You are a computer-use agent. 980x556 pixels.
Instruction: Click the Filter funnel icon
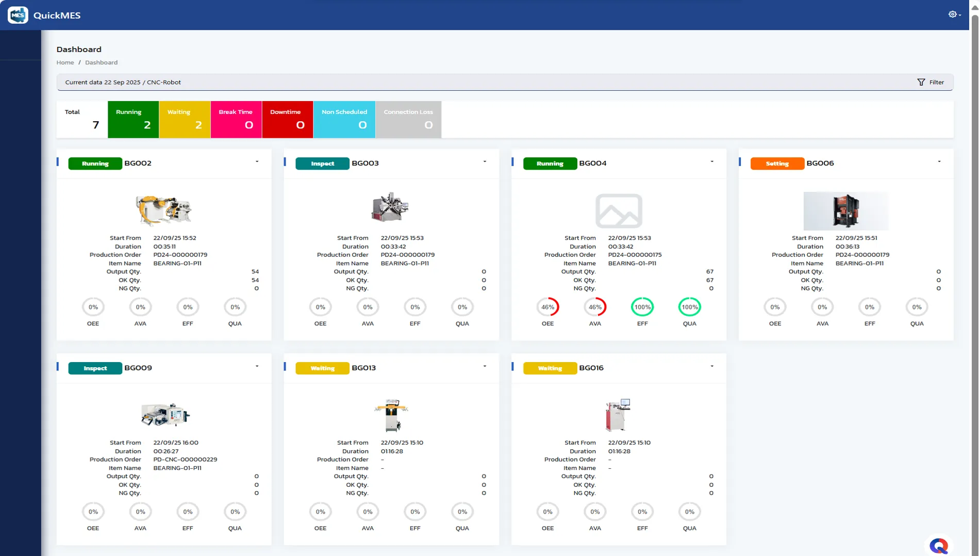click(x=921, y=83)
